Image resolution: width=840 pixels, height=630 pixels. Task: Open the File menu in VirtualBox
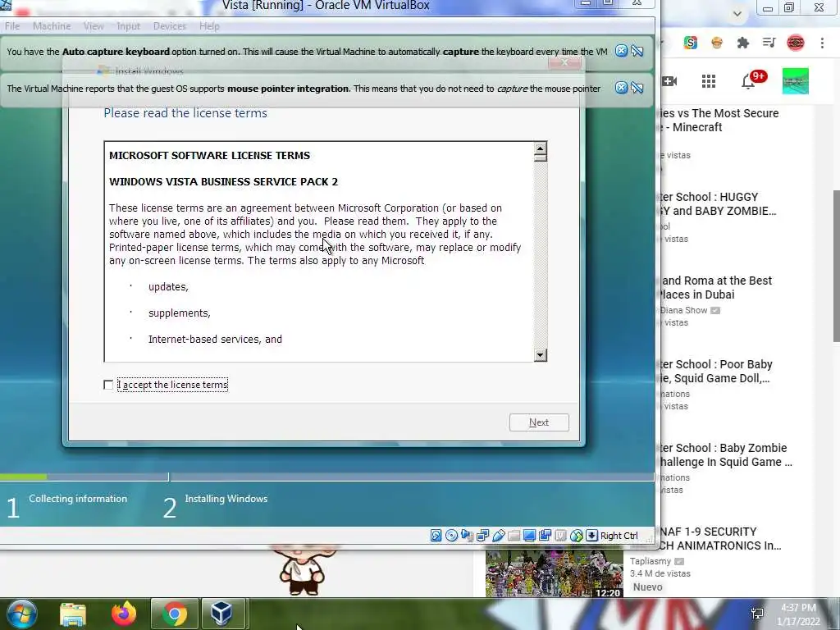pos(11,26)
